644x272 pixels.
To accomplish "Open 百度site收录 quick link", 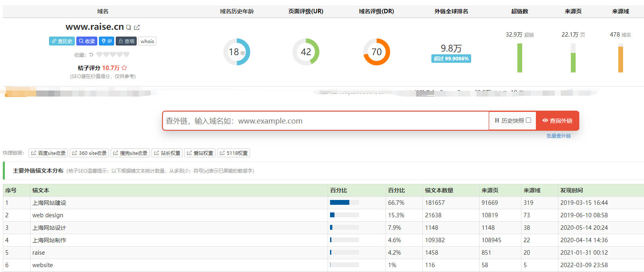I will click(x=48, y=153).
